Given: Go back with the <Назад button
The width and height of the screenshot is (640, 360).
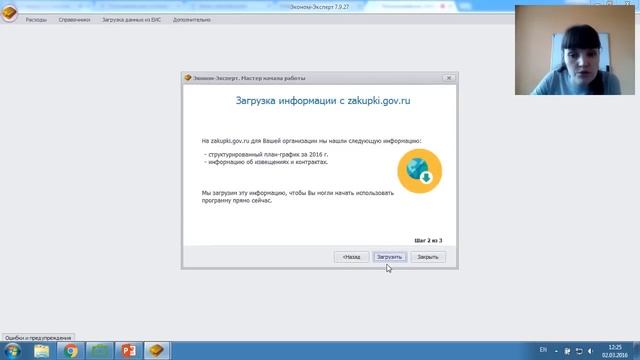Looking at the screenshot, I should point(351,257).
